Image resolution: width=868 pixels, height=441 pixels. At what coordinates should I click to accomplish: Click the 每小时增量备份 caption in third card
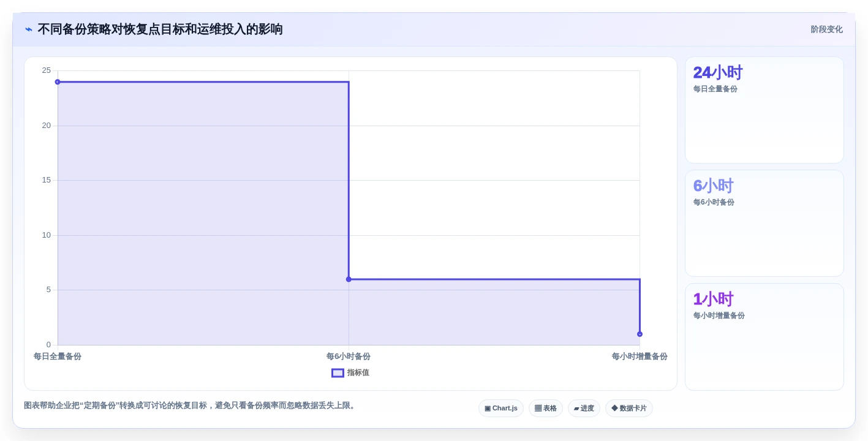pyautogui.click(x=719, y=315)
